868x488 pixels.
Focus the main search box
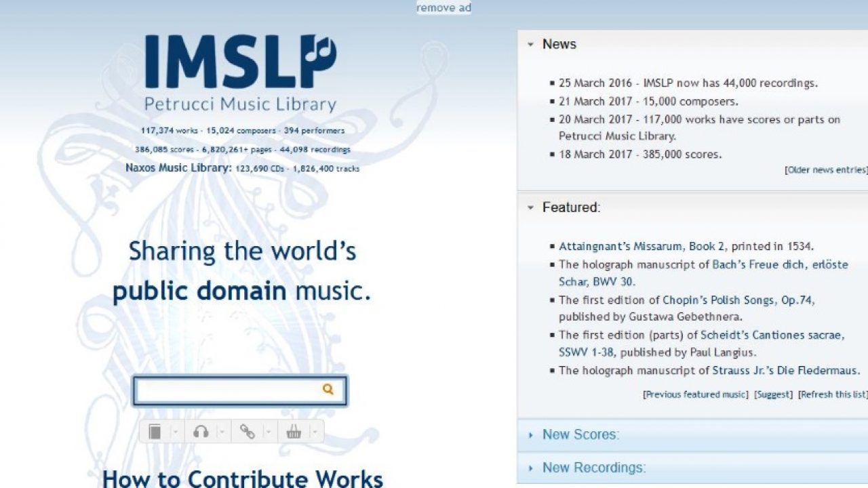coord(240,391)
